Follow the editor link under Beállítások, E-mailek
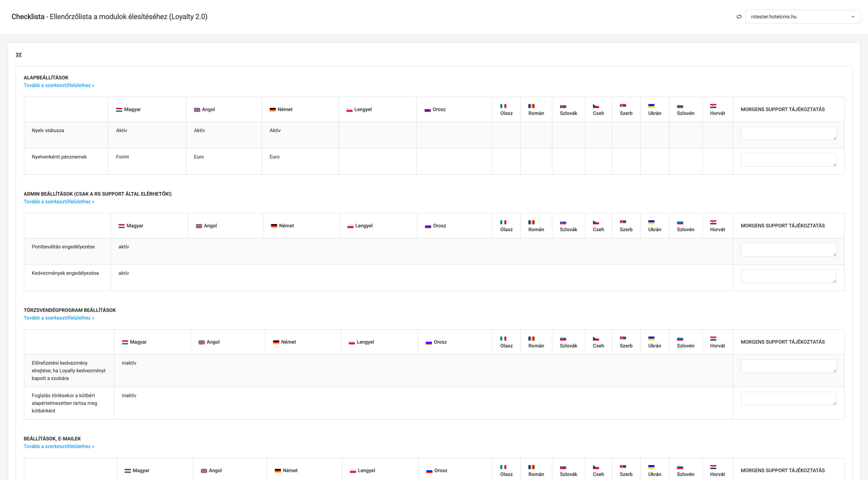This screenshot has width=868, height=480. (x=59, y=446)
